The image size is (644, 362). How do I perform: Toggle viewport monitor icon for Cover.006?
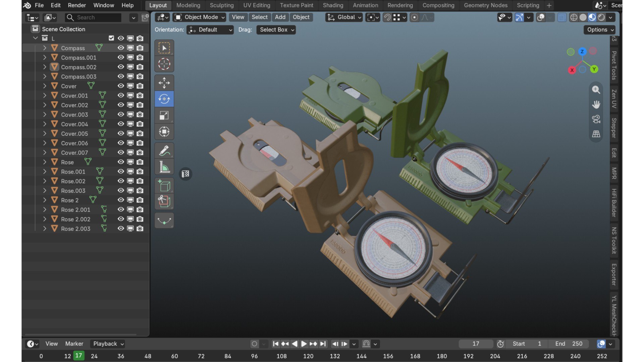[x=130, y=143]
